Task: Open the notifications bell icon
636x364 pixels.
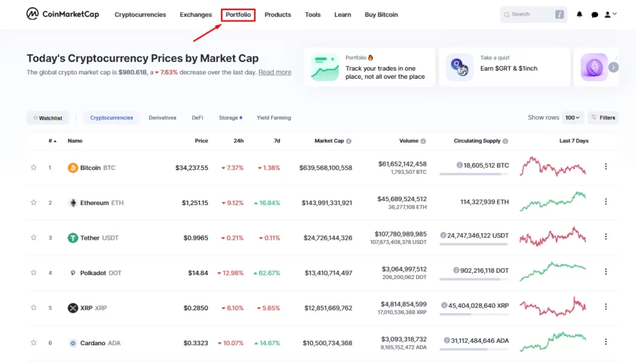Action: (579, 14)
